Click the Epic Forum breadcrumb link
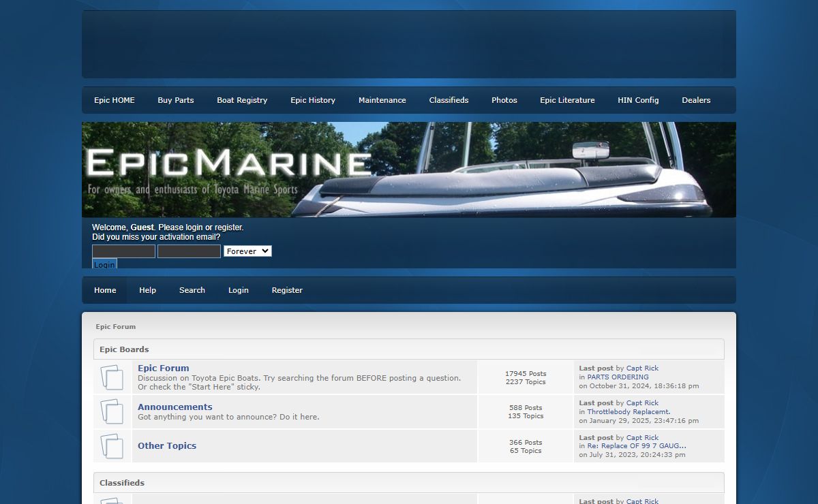818x504 pixels. click(116, 327)
